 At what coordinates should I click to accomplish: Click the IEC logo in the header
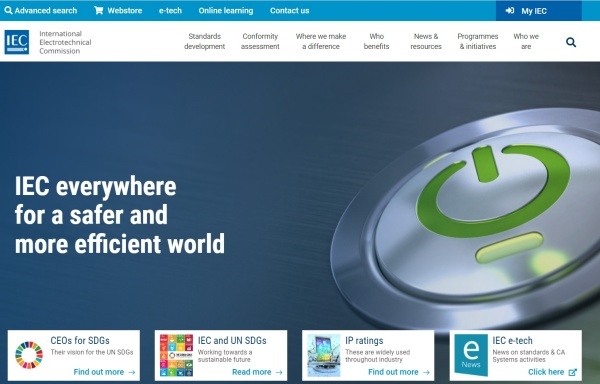[16, 42]
